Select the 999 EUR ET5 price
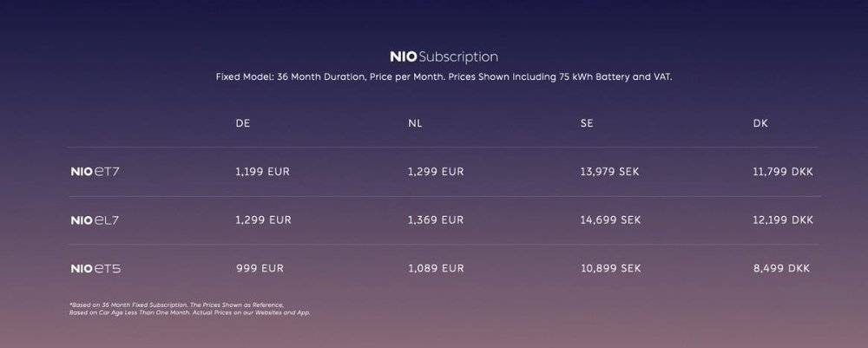Image resolution: width=868 pixels, height=348 pixels. tap(260, 268)
